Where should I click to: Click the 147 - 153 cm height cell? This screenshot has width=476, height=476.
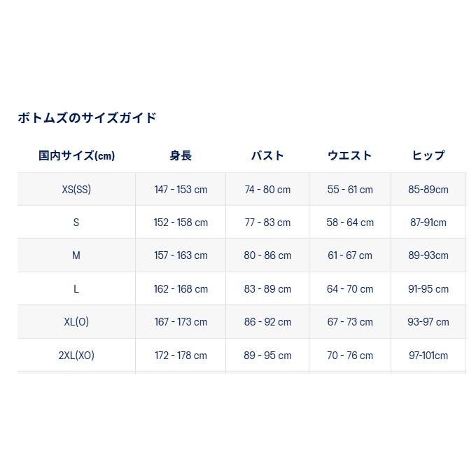(x=181, y=190)
